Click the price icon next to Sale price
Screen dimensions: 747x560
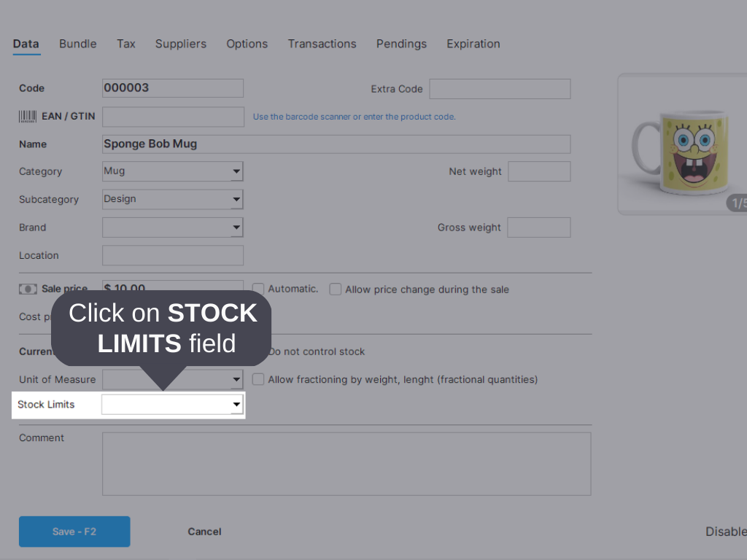coord(28,288)
